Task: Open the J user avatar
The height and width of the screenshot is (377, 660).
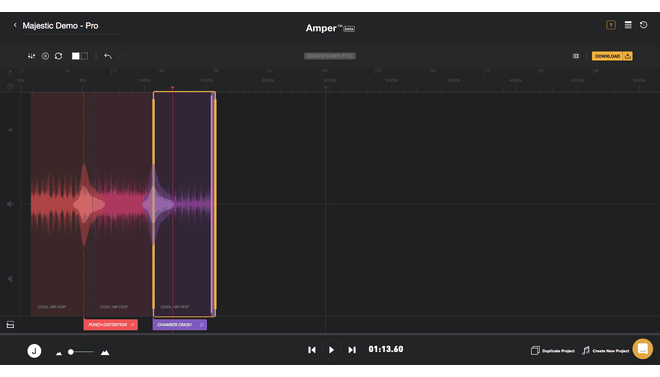Action: 34,351
